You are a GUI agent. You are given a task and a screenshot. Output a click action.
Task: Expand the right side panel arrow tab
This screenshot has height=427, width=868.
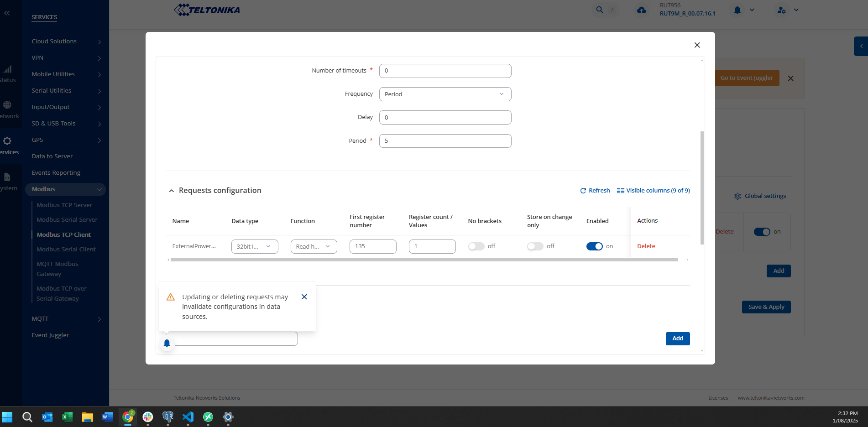(x=861, y=46)
